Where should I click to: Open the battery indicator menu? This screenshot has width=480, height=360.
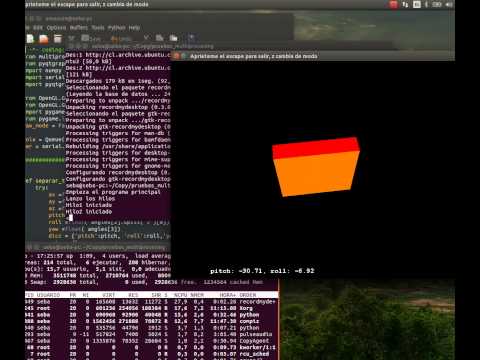437,4
